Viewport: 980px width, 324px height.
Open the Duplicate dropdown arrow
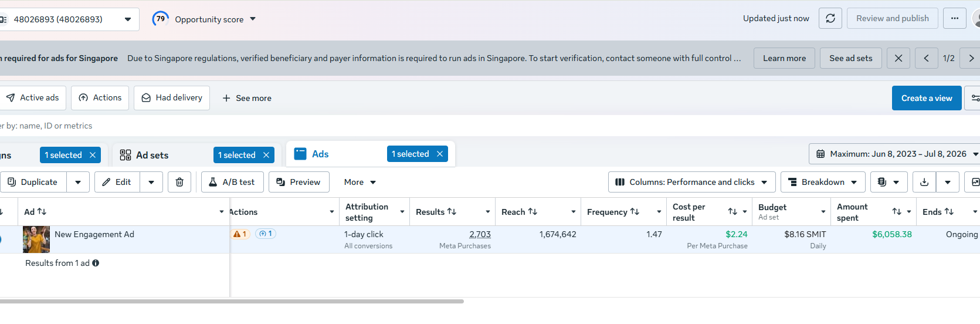(x=78, y=182)
